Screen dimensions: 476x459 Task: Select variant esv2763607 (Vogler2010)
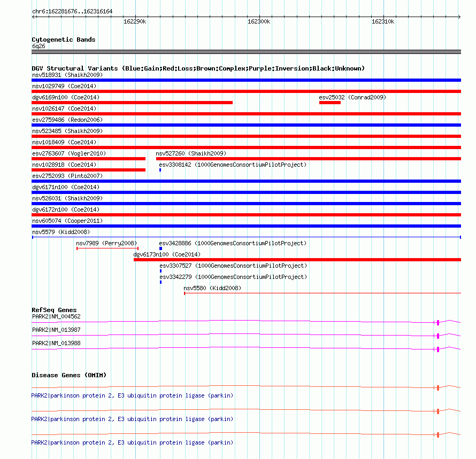click(x=69, y=153)
